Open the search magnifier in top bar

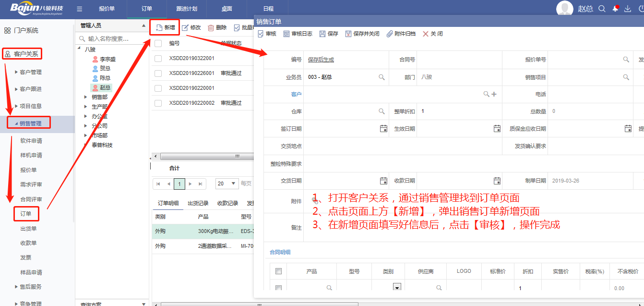[x=602, y=9]
